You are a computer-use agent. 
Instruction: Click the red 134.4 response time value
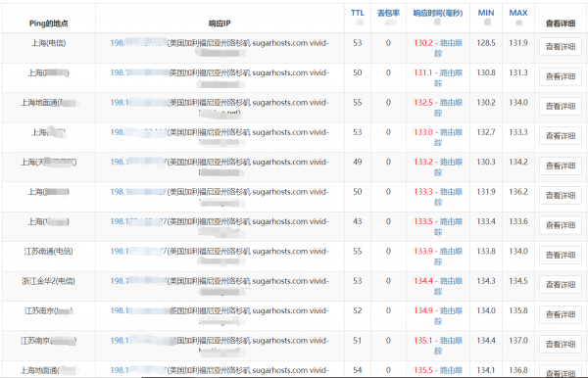pyautogui.click(x=423, y=281)
